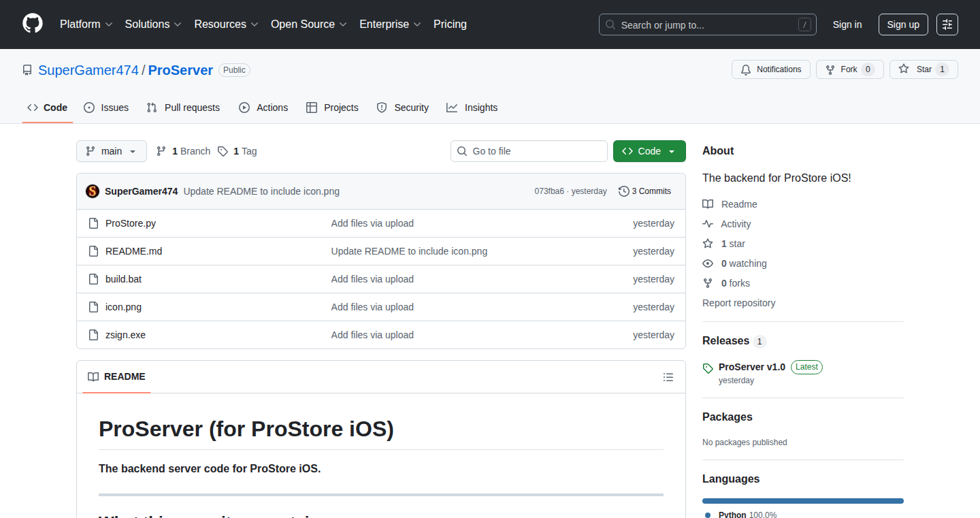
Task: View the 1 Tag link
Action: click(237, 151)
